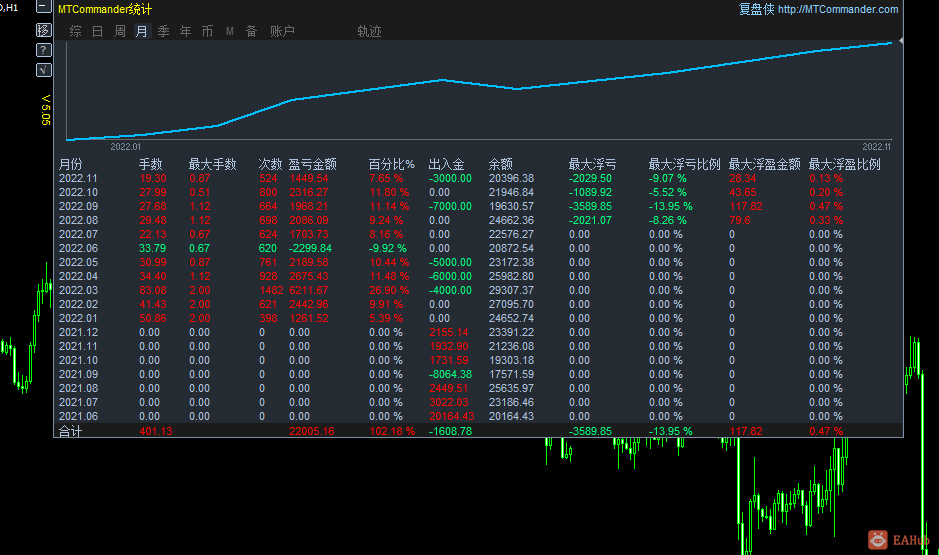The width and height of the screenshot is (939, 555).
Task: Switch to the 日 daily tab
Action: coord(98,31)
